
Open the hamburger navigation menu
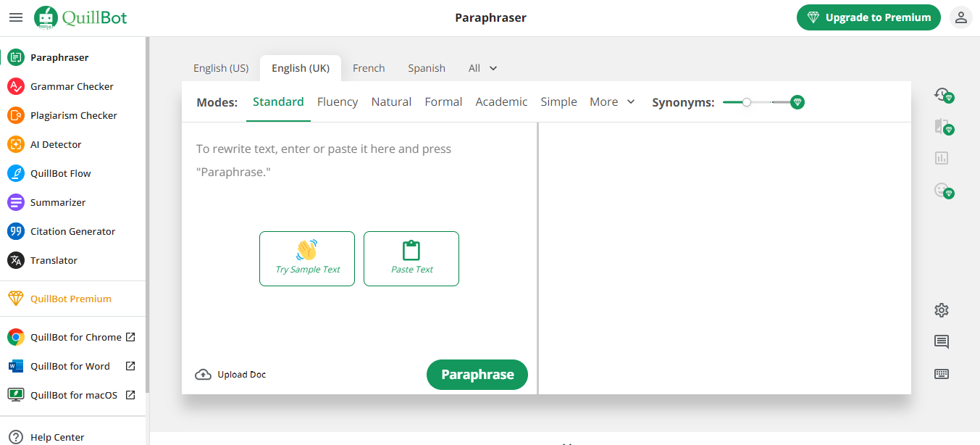[x=15, y=17]
